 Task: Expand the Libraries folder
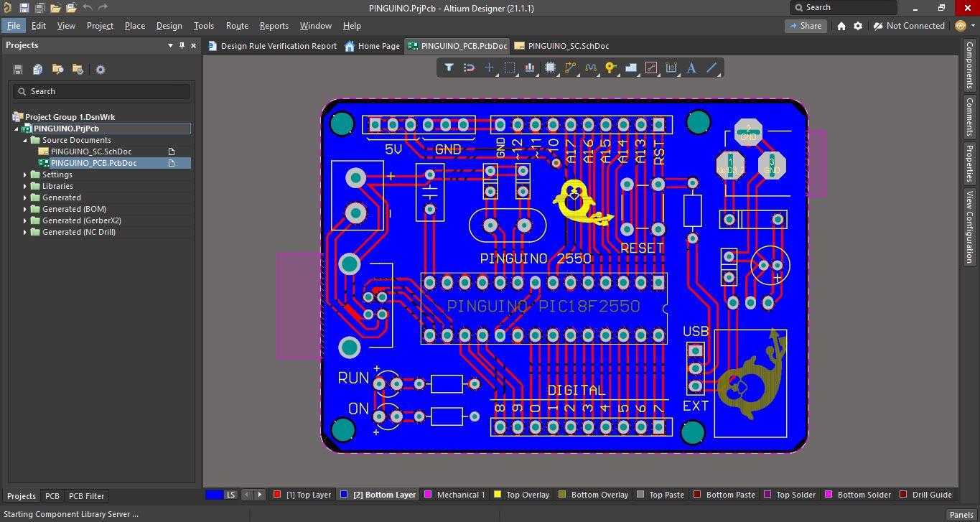(x=25, y=186)
